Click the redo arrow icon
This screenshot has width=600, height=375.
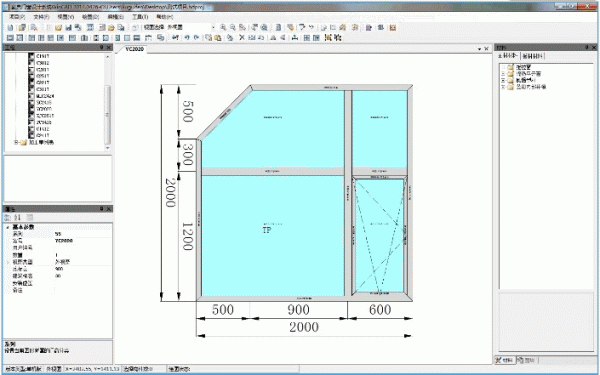coord(196,38)
